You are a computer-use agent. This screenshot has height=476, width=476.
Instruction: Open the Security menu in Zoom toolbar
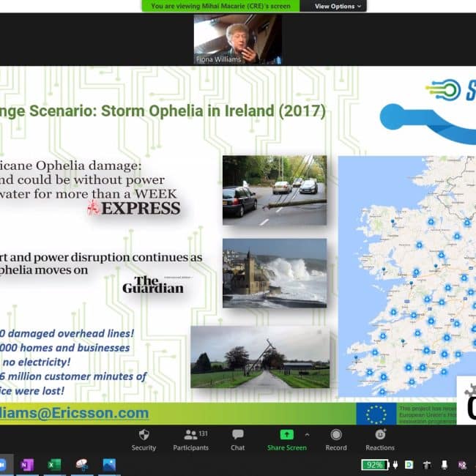(144, 440)
